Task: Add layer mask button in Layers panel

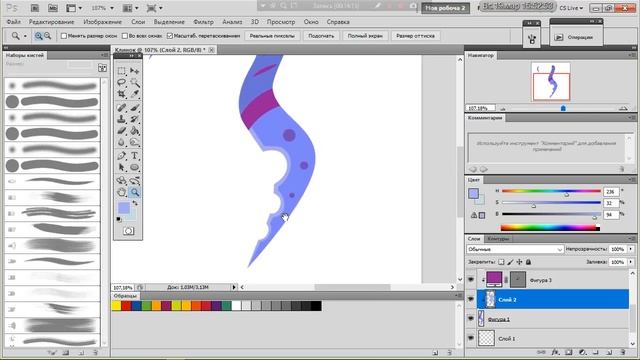Action: pyautogui.click(x=569, y=352)
